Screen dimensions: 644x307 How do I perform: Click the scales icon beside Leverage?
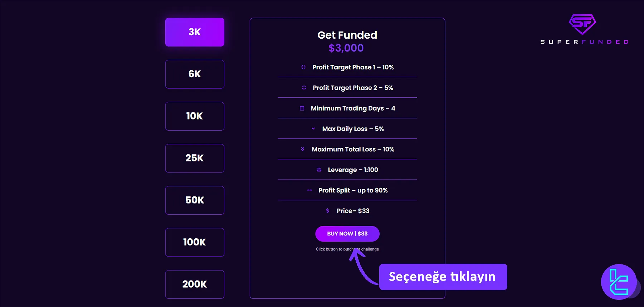pos(319,170)
